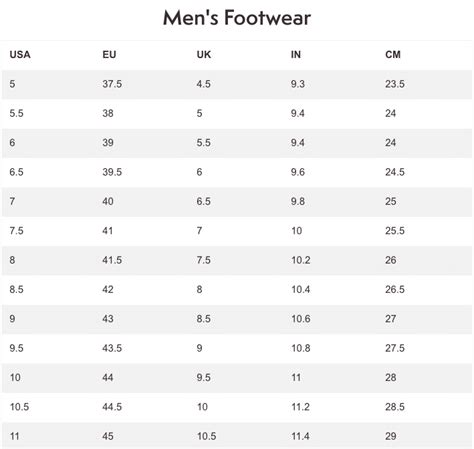Click USA size 6.5 cell

16,172
